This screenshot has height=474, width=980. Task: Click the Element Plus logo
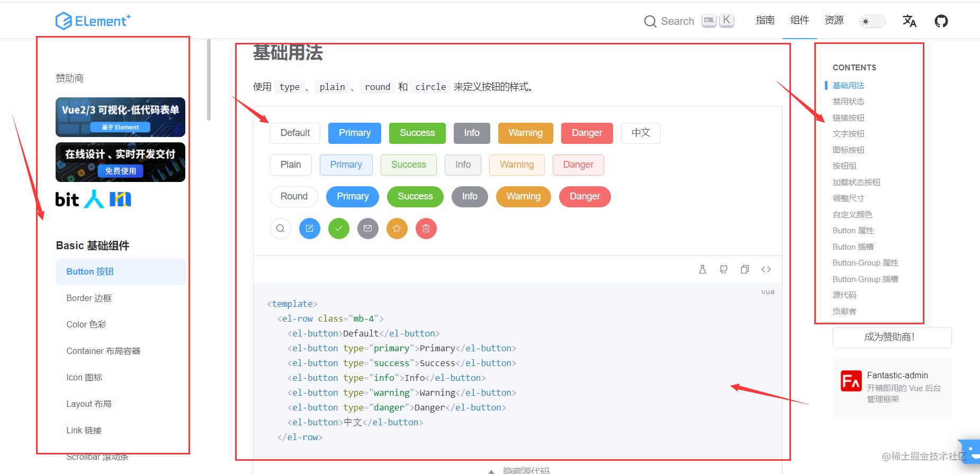[x=93, y=21]
